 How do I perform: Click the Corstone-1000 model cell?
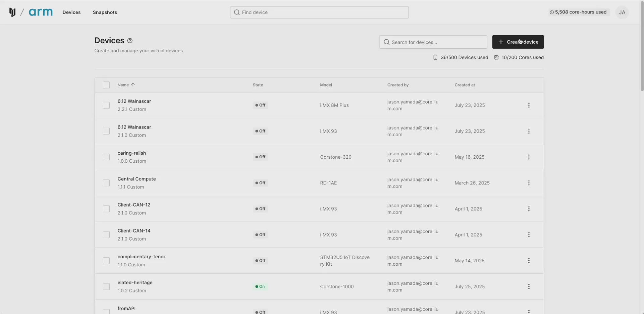[x=337, y=286]
